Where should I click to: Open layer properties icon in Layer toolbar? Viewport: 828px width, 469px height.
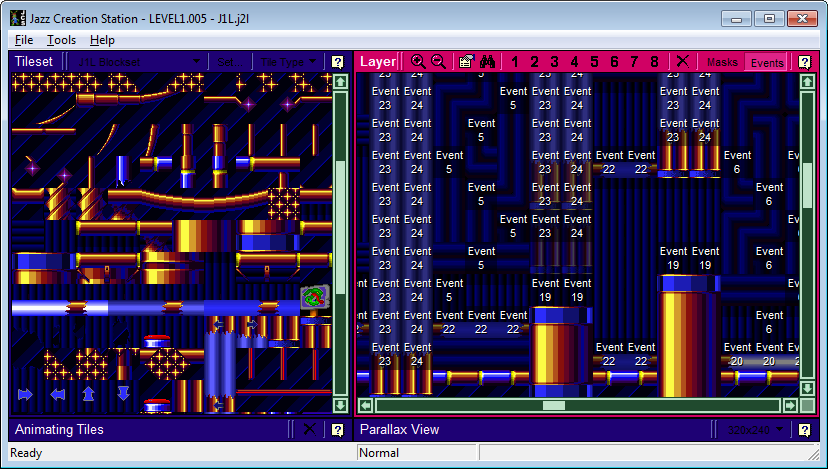coord(466,61)
